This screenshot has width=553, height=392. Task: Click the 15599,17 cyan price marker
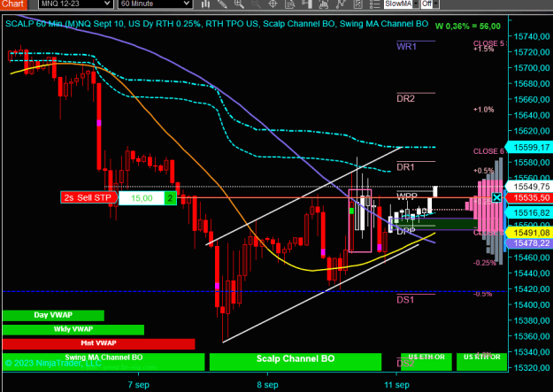(x=528, y=147)
